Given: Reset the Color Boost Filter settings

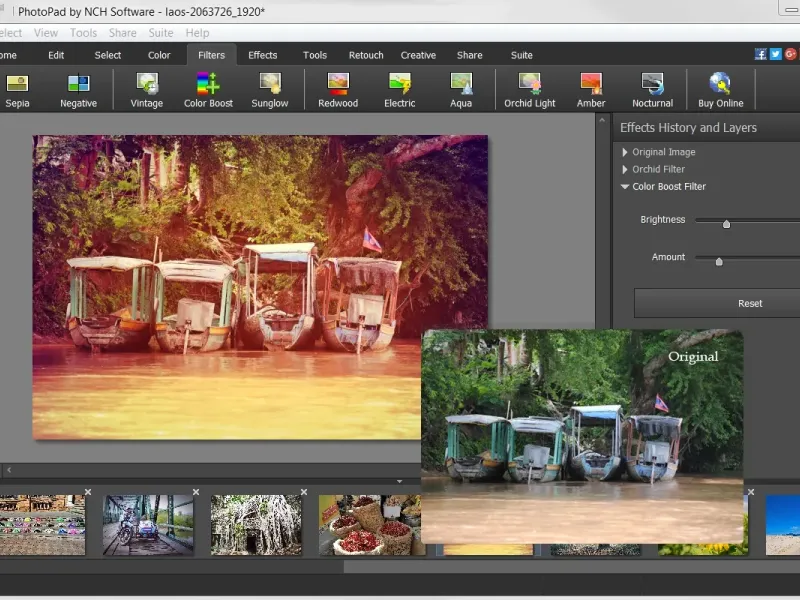Looking at the screenshot, I should coord(717,303).
